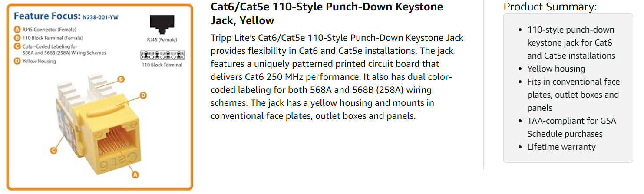Click callout circle B near the white punch-down block
This screenshot has height=194, width=644.
point(121,79)
